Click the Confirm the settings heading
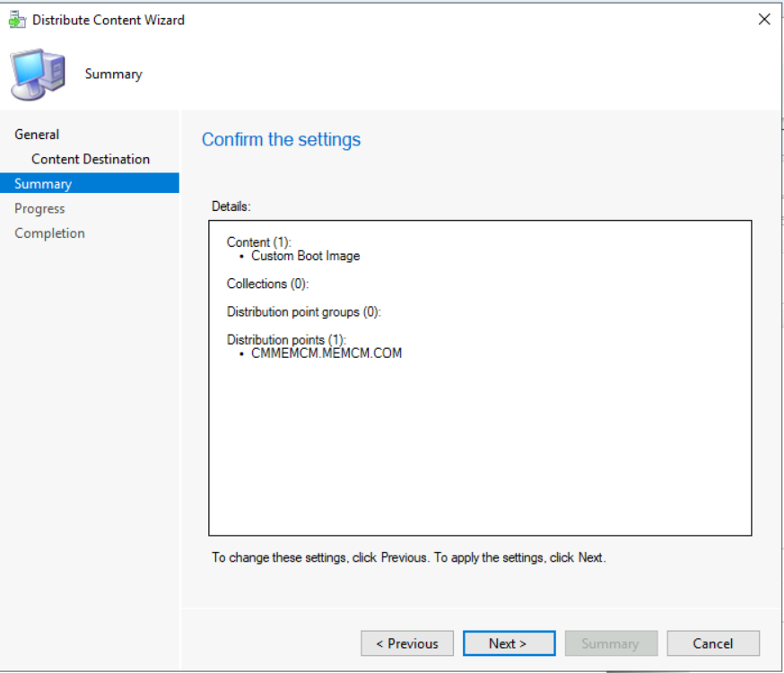Viewport: 784px width, 673px height. tap(281, 139)
